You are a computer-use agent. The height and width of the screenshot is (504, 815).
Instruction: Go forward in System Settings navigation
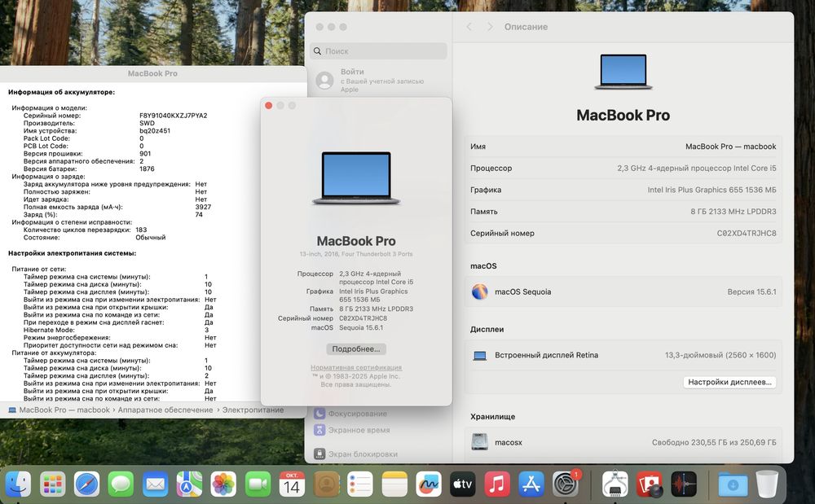click(490, 27)
